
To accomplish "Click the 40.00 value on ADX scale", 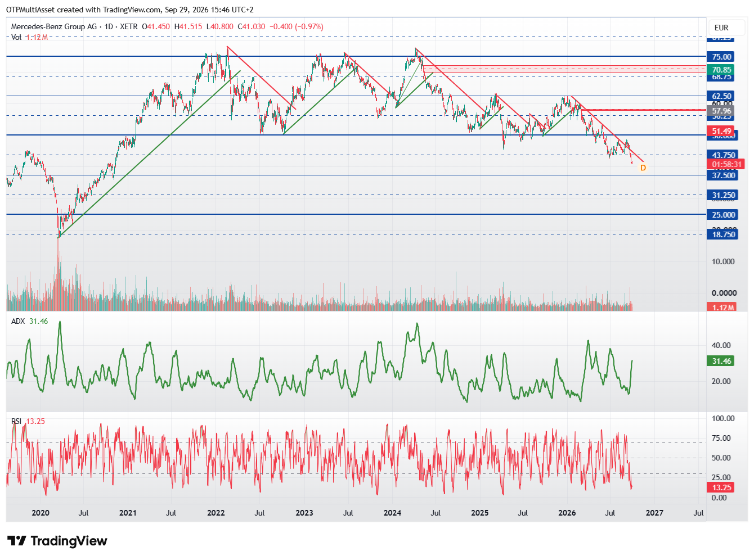I will (x=721, y=345).
